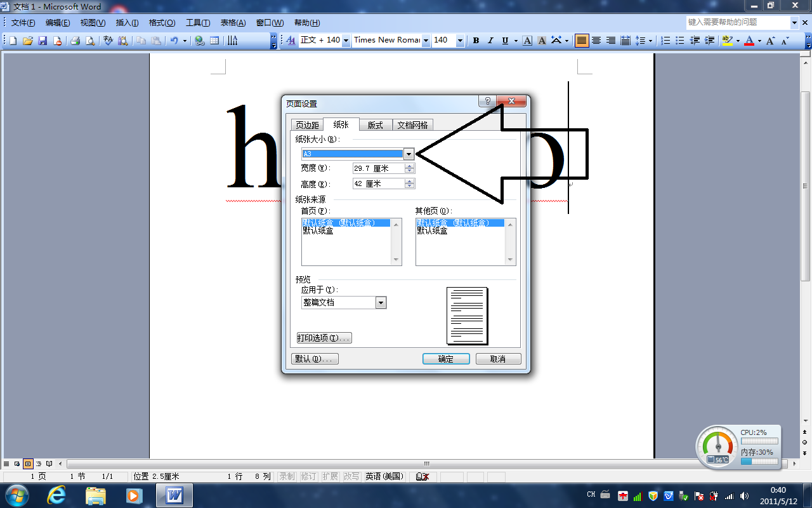Image resolution: width=812 pixels, height=508 pixels.
Task: Click the Open folder icon in the toolbar
Action: [27, 41]
